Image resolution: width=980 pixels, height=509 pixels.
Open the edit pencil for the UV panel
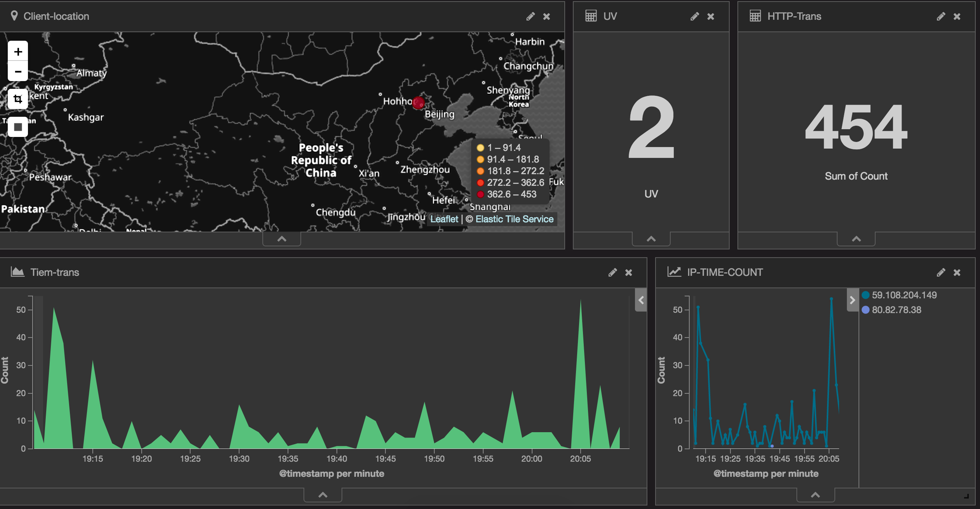[x=694, y=16]
